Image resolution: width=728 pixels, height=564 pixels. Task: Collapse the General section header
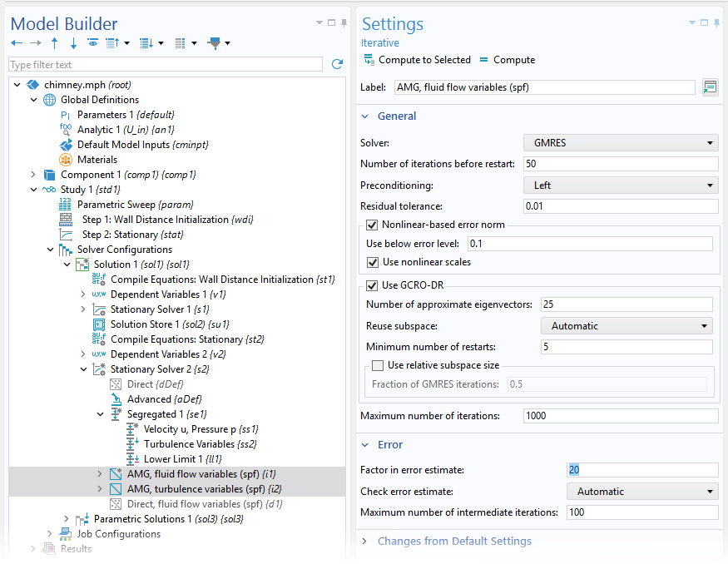397,116
